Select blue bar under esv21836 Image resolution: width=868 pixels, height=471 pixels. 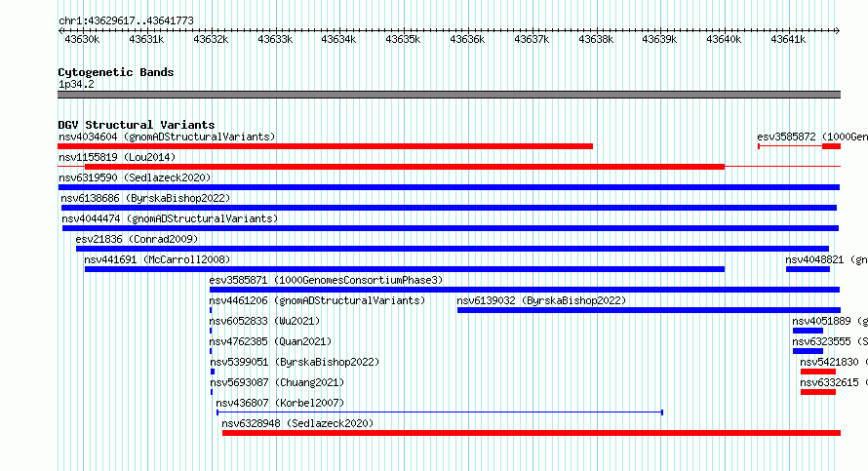(453, 249)
